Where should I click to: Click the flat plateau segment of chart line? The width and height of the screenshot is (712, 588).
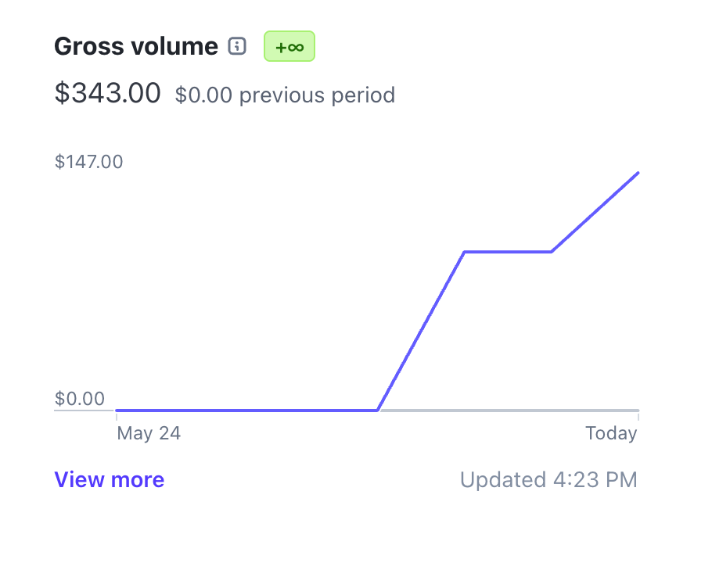[x=508, y=252]
